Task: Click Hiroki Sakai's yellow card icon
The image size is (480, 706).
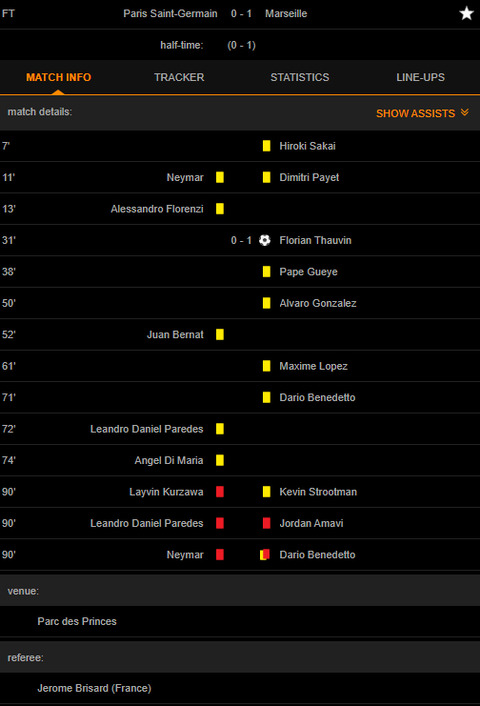Action: coord(267,146)
